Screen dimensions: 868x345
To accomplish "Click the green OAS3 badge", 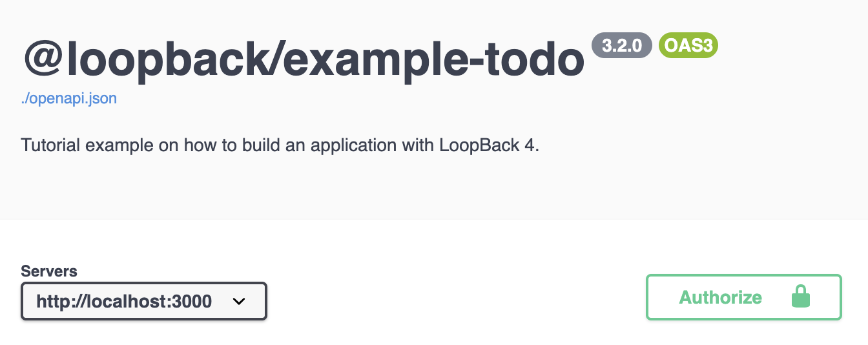I will [688, 45].
